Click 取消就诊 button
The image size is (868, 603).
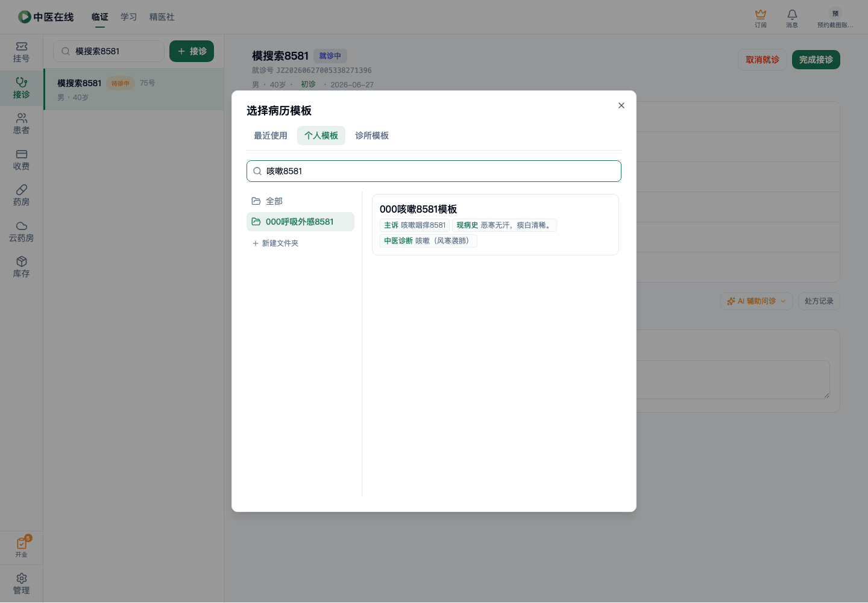click(x=763, y=60)
